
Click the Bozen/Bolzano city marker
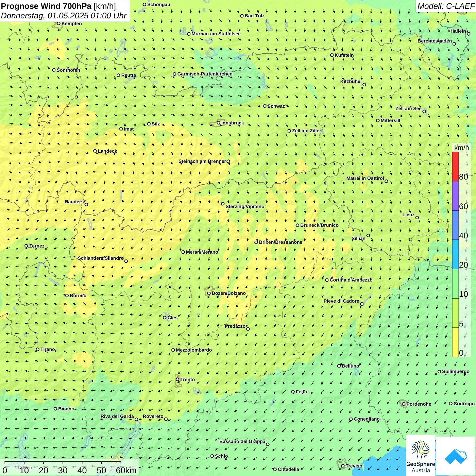(209, 293)
